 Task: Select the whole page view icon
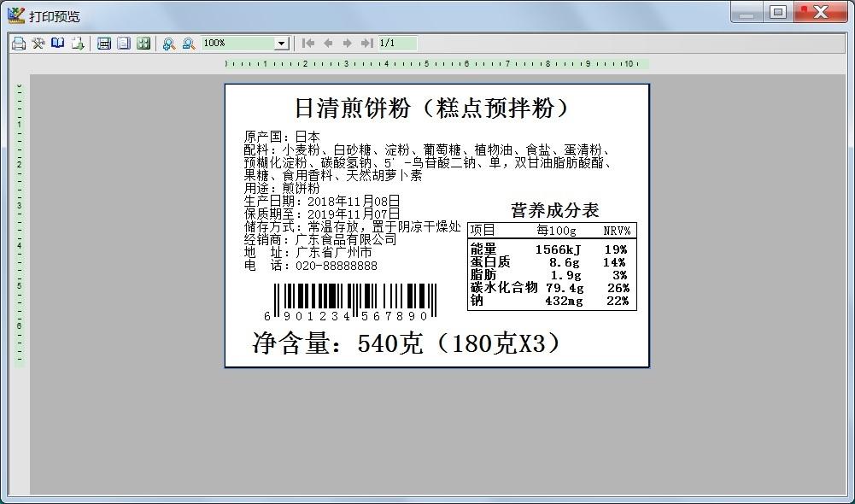tap(124, 44)
